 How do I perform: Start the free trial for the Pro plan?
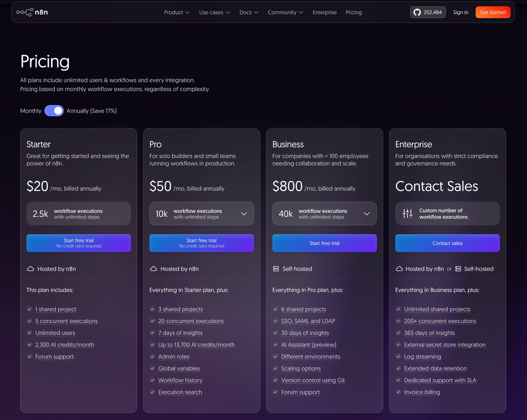tap(201, 243)
